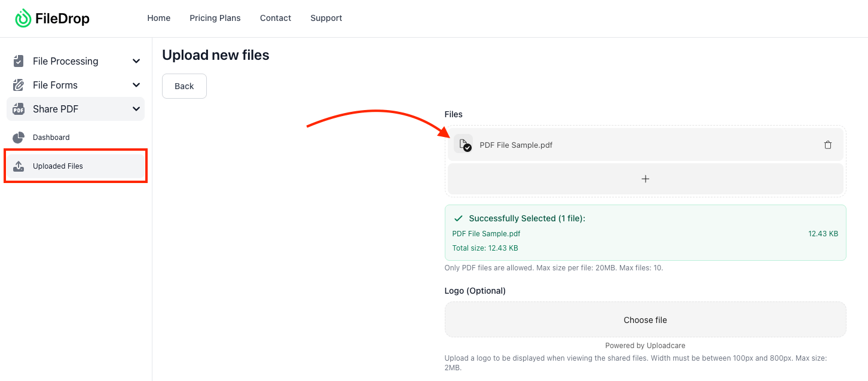Click the plus icon to add more files
Screen dimensions: 868x381
[646, 179]
